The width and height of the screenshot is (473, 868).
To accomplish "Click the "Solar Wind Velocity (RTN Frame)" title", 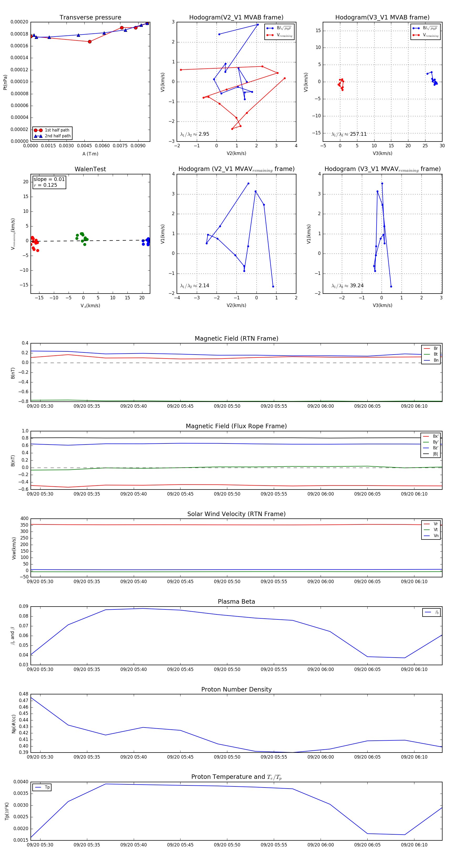I will (x=236, y=514).
